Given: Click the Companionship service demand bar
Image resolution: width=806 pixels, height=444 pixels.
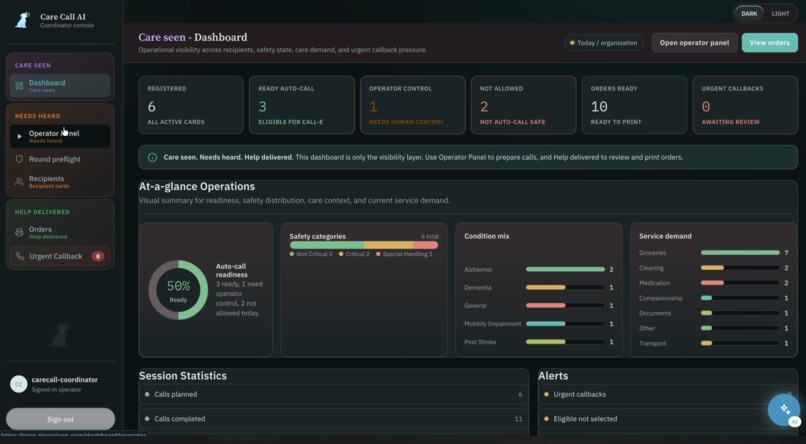Looking at the screenshot, I should (740, 298).
